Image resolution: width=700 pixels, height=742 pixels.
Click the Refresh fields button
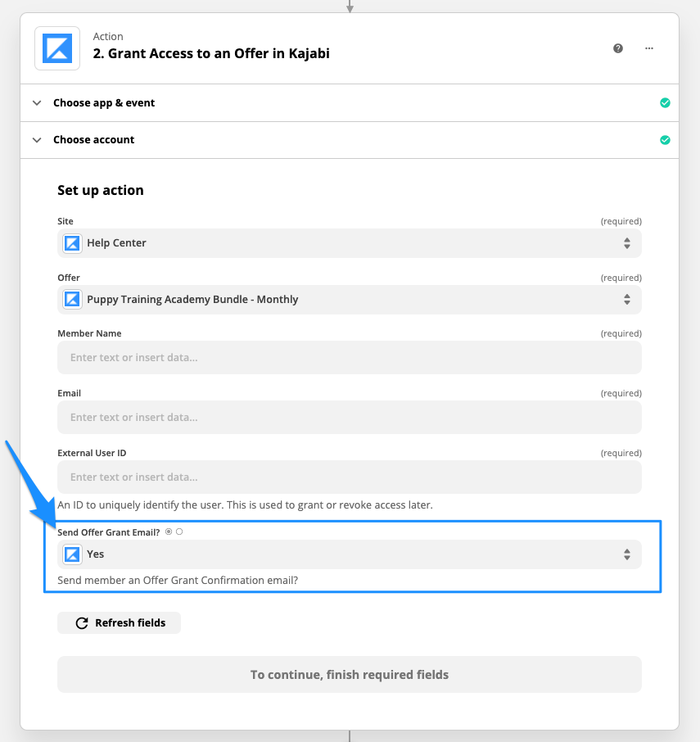[x=120, y=622]
